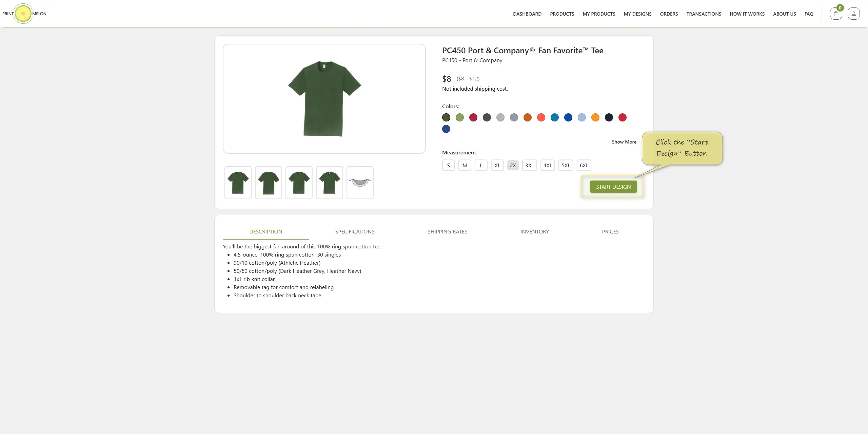The height and width of the screenshot is (434, 868).
Task: Choose size 2X
Action: pyautogui.click(x=513, y=166)
